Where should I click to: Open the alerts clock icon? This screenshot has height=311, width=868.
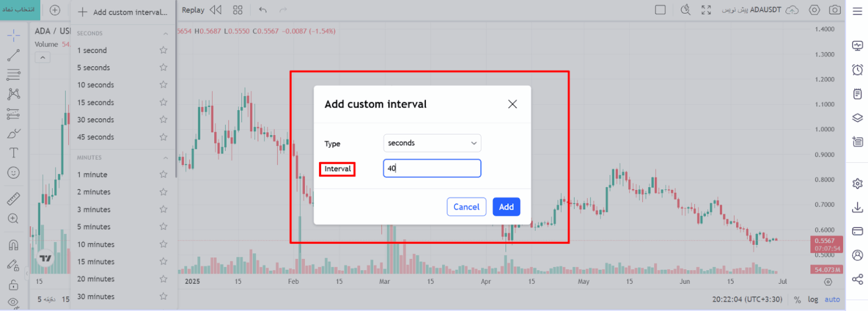pos(857,70)
